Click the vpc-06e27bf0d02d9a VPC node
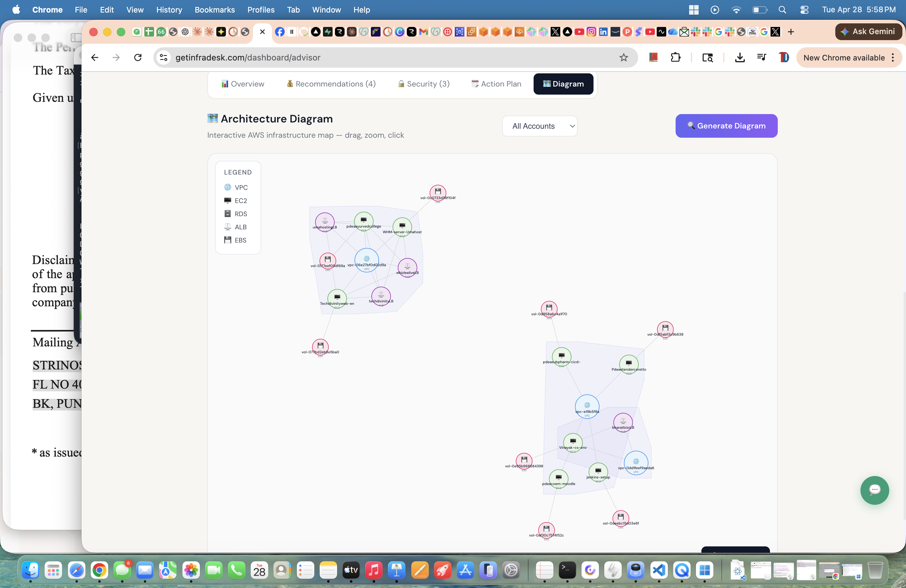Screen dimensions: 906x588 point(367,260)
